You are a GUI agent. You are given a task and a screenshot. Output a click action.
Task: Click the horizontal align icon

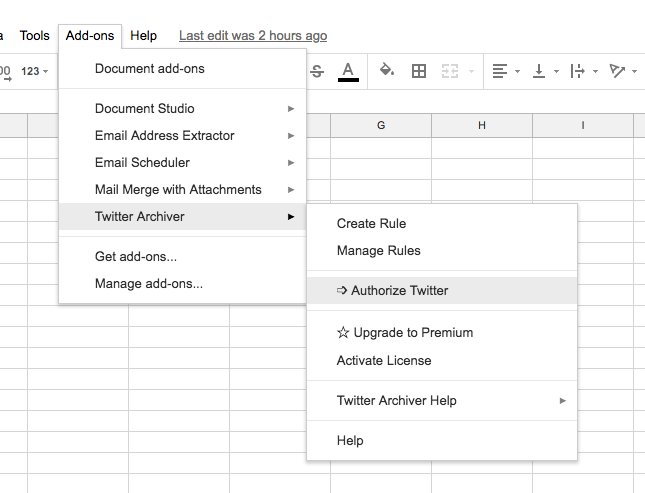click(x=500, y=71)
